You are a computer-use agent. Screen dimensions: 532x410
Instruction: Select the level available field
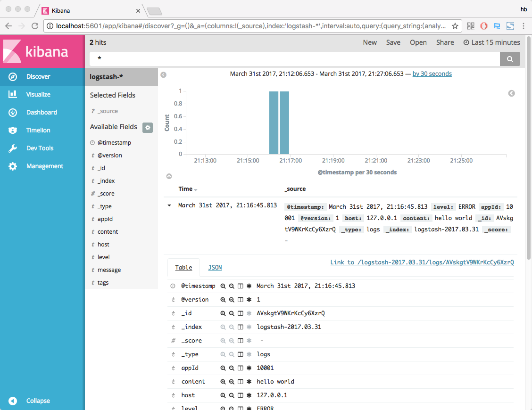click(103, 257)
